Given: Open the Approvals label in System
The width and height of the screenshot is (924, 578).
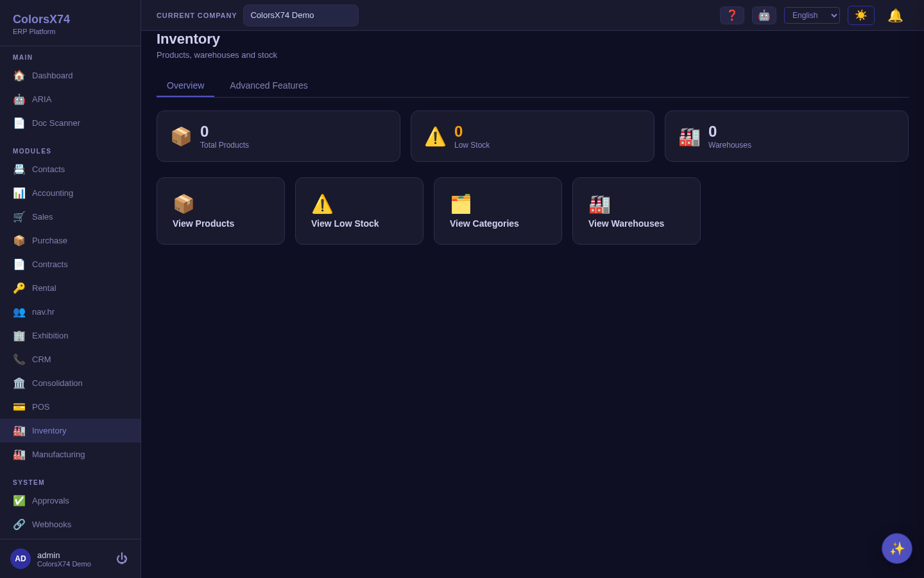Looking at the screenshot, I should click(50, 501).
